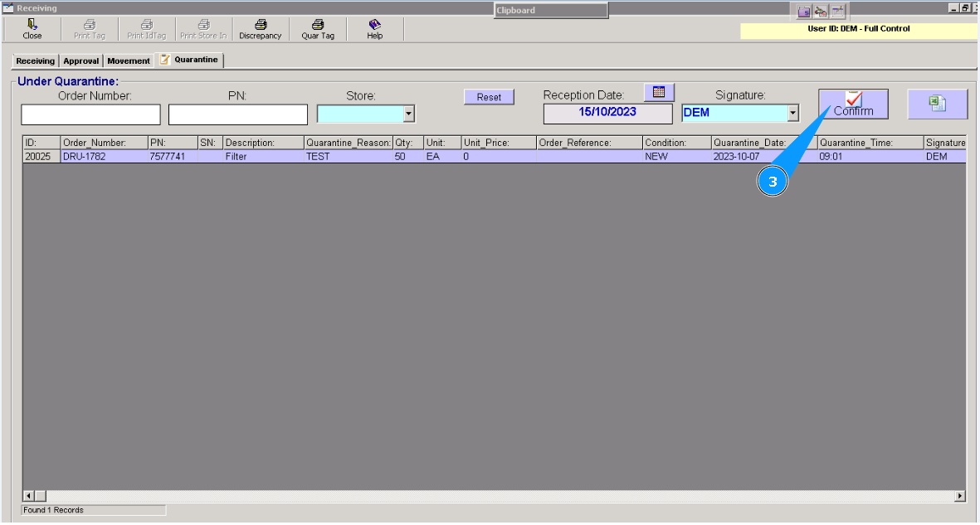Viewport: 980px width, 525px height.
Task: Open the Store dropdown
Action: click(408, 113)
